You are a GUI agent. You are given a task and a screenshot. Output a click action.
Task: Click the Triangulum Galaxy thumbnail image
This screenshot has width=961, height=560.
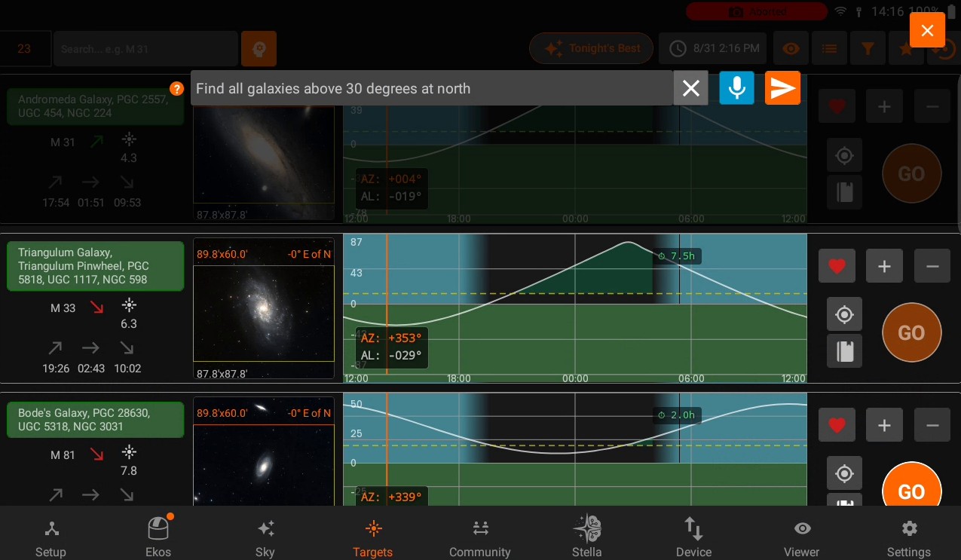click(264, 314)
